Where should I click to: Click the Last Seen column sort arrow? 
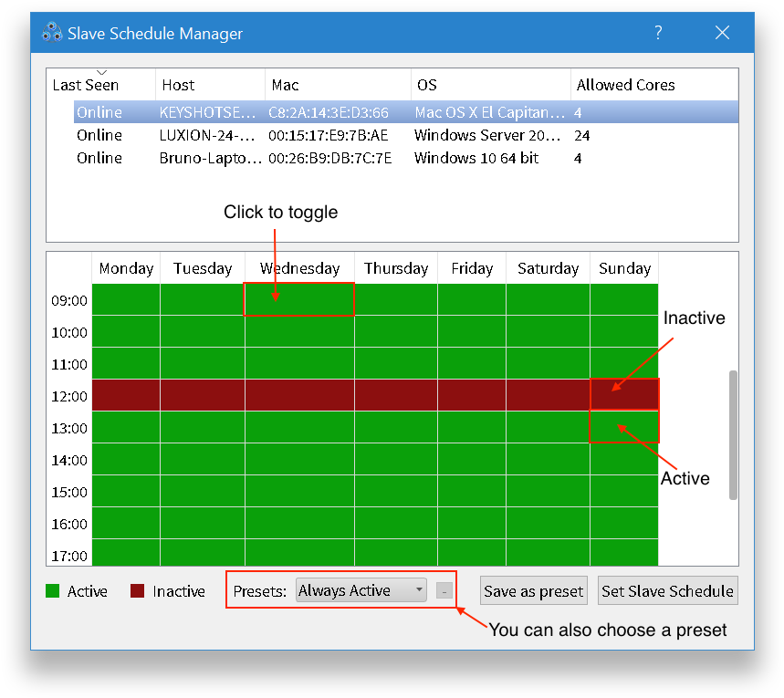[x=101, y=73]
